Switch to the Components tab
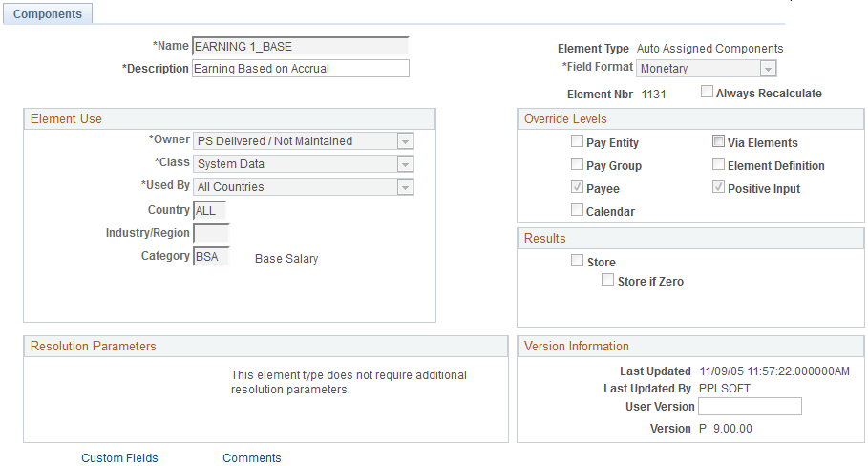868x466 pixels. click(x=48, y=13)
